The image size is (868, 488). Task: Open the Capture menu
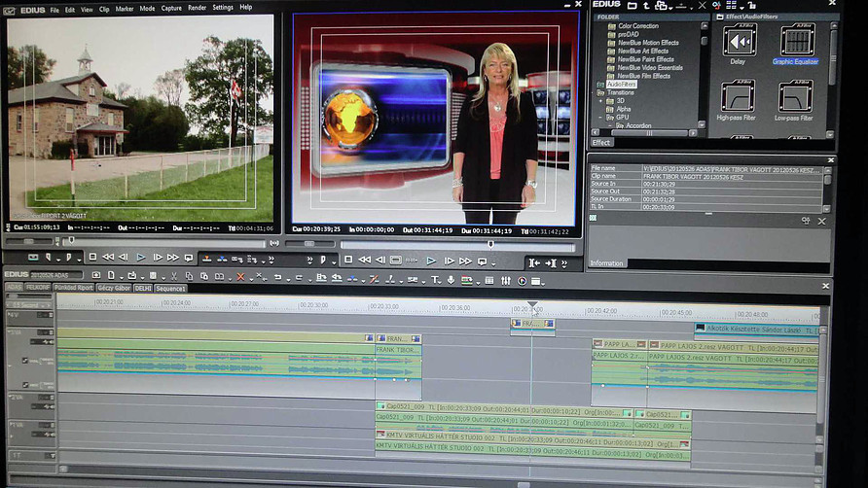coord(171,8)
